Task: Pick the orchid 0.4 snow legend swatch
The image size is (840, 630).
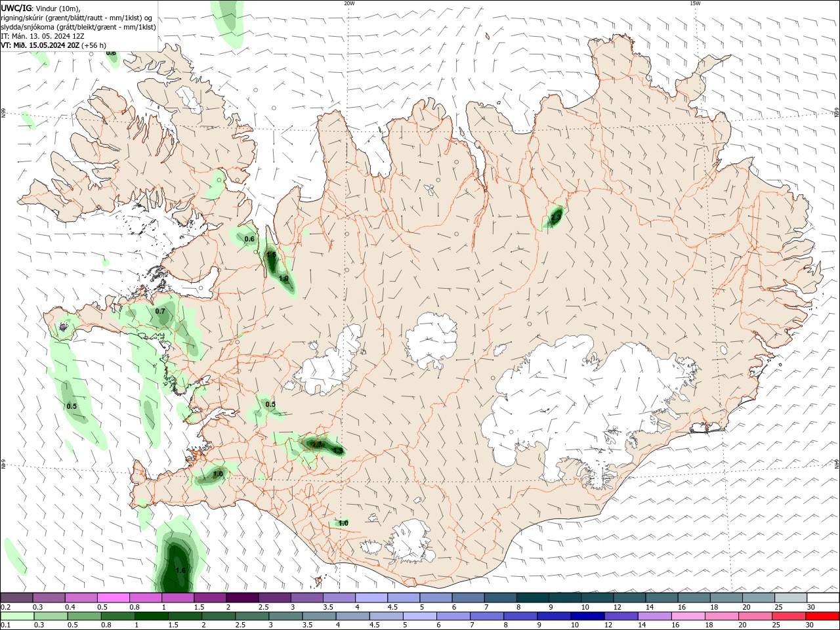Action: tap(81, 598)
